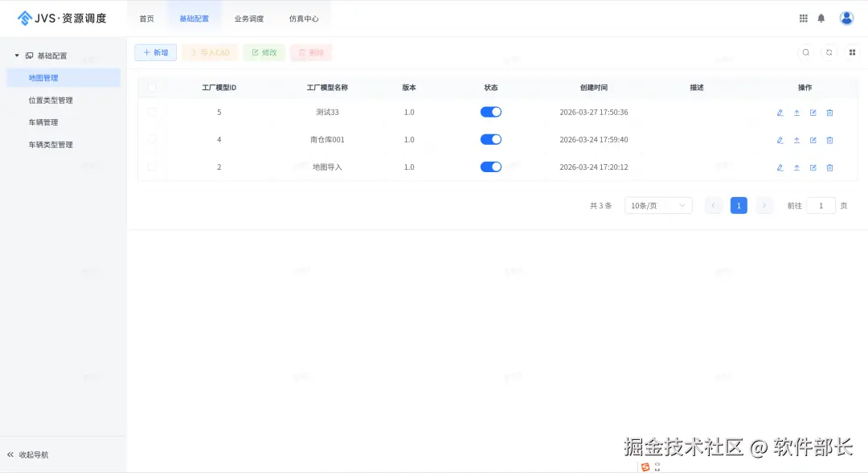This screenshot has height=473, width=868.
Task: Open the column settings grid icon top right
Action: click(852, 51)
